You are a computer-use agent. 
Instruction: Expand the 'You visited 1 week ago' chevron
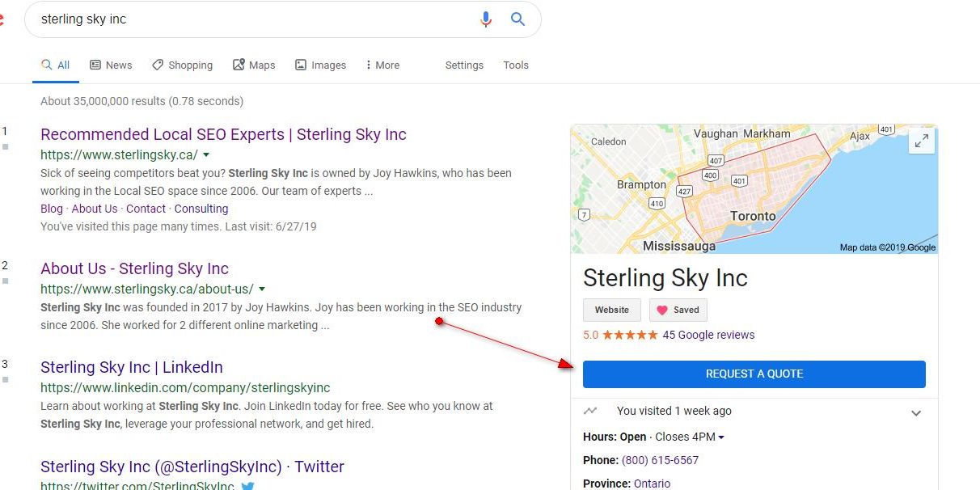(916, 413)
